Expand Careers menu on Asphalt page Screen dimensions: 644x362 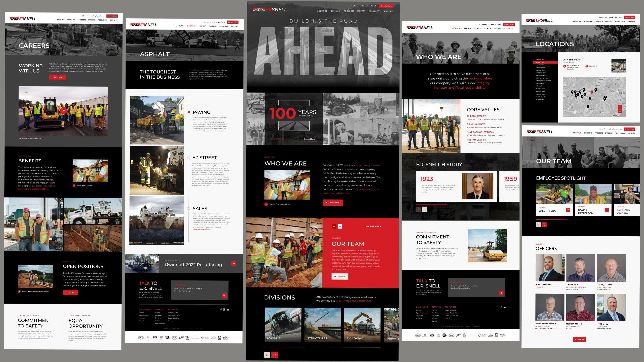pyautogui.click(x=213, y=26)
